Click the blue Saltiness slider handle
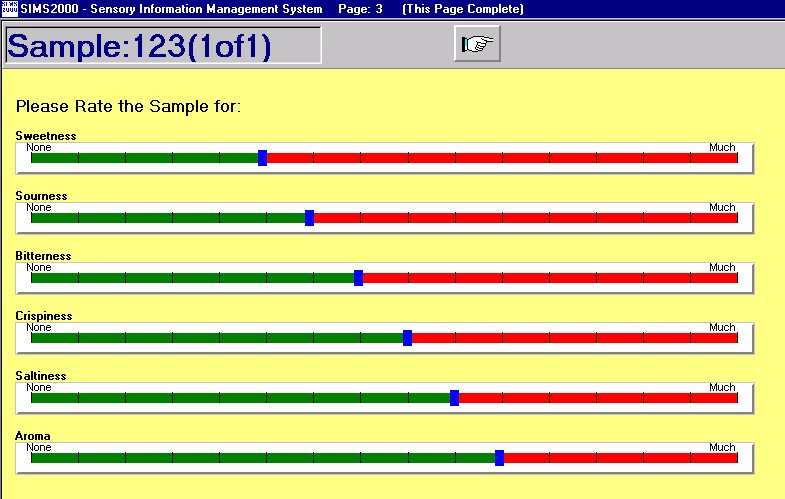This screenshot has width=785, height=499. (x=454, y=398)
